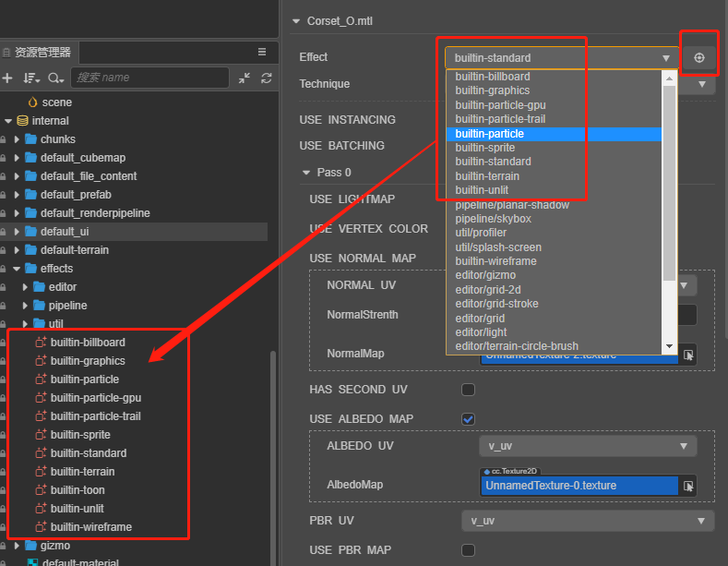
Task: Collapse the effects folder
Action: 17,269
